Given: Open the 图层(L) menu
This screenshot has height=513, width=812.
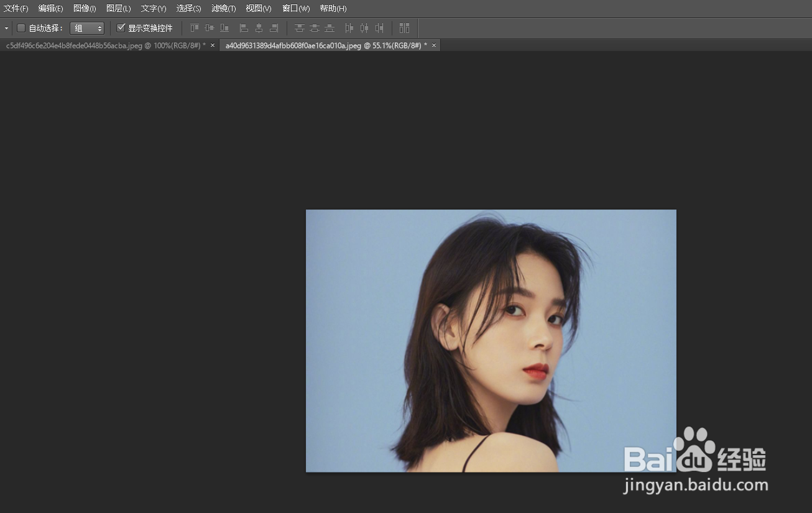Looking at the screenshot, I should coord(119,9).
